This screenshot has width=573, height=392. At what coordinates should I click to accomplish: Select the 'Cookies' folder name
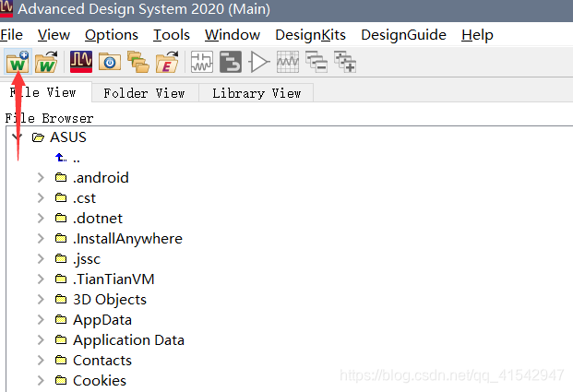pyautogui.click(x=100, y=381)
